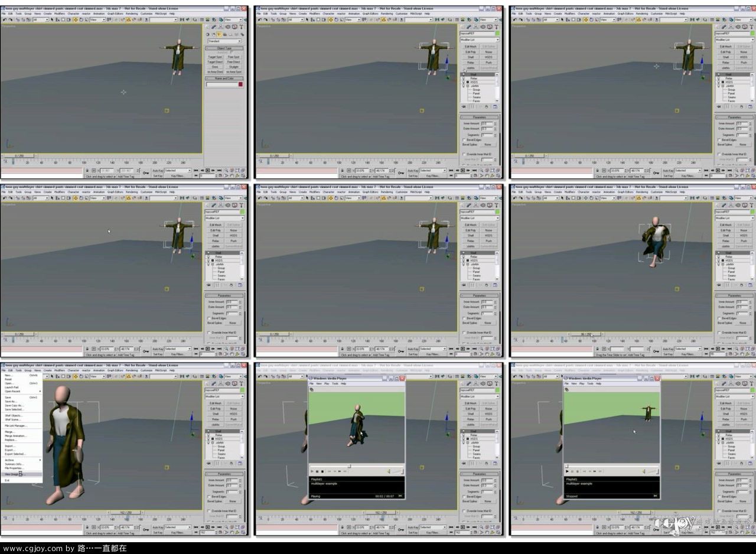Open the Selected key dropdown in the lights-panel frame

click(178, 170)
